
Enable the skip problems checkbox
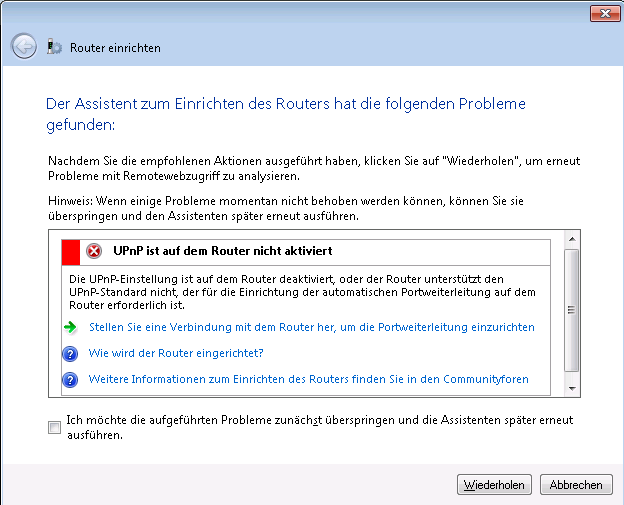click(54, 428)
